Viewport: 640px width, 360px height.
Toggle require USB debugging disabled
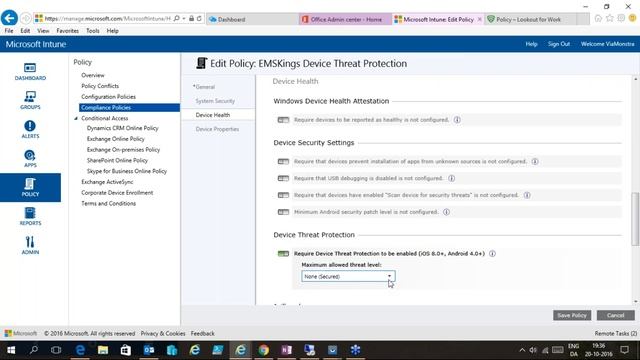283,178
